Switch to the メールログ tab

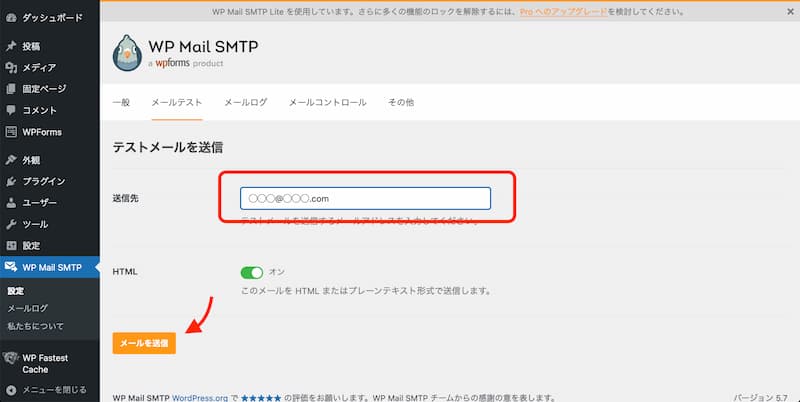[245, 102]
